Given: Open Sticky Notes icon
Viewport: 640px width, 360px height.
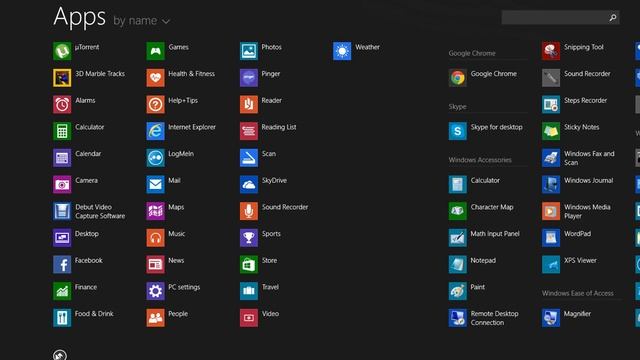Looking at the screenshot, I should coord(551,131).
